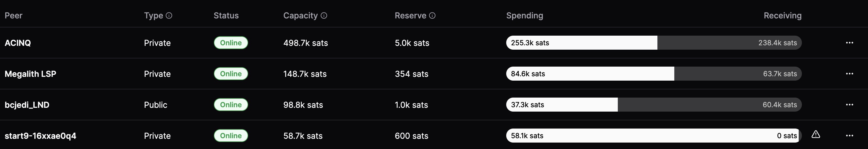868x149 pixels.
Task: Click warning triangle on start9-16xxae0q4 row
Action: tap(816, 134)
